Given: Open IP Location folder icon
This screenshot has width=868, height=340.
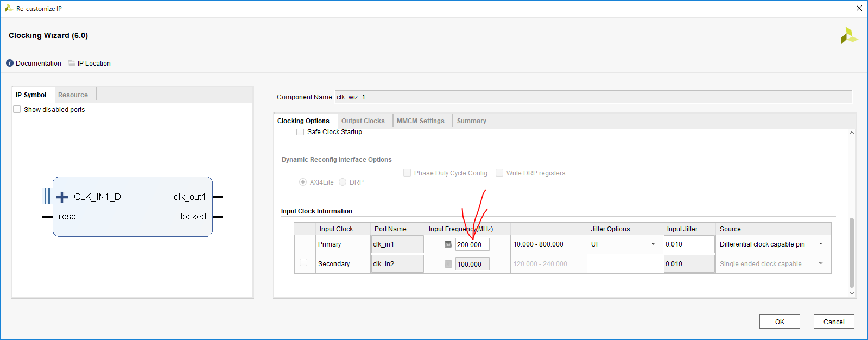Looking at the screenshot, I should click(x=72, y=64).
